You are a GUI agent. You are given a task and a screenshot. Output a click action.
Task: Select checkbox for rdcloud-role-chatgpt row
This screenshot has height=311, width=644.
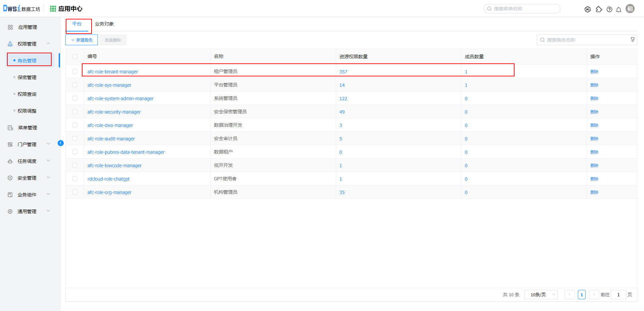click(x=75, y=179)
